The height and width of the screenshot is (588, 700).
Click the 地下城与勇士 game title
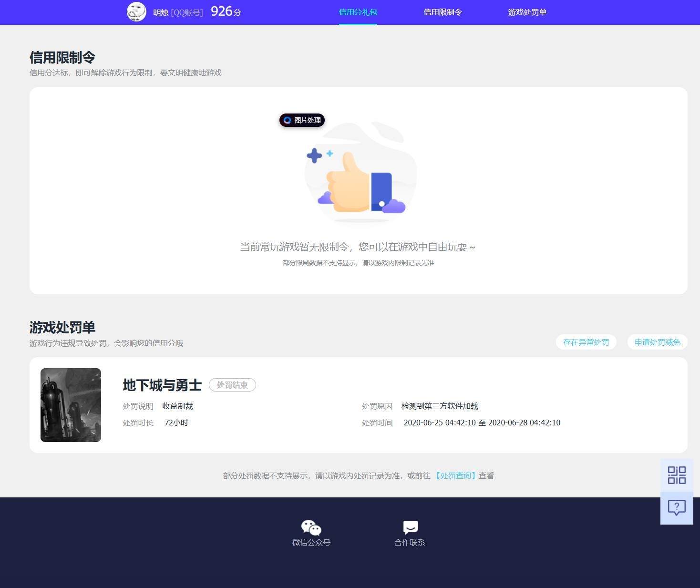pyautogui.click(x=162, y=385)
